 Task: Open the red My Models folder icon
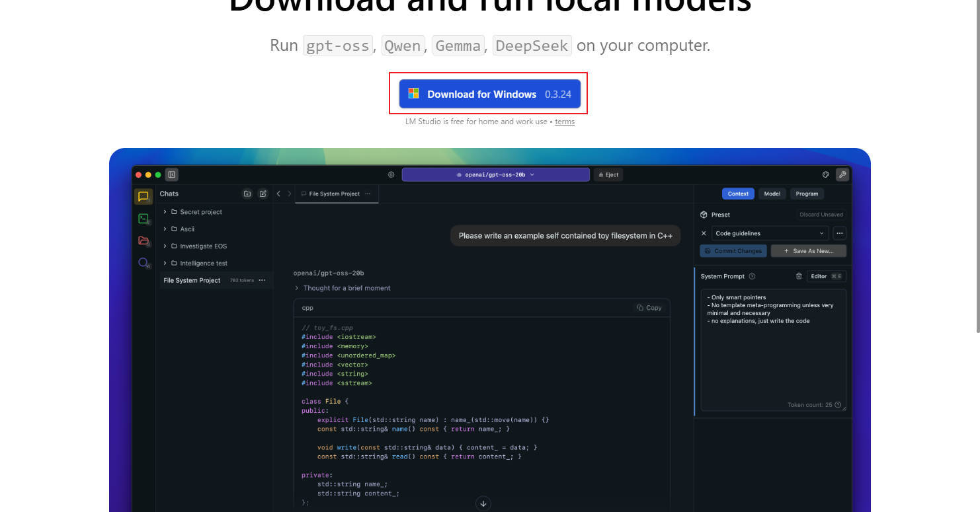143,240
